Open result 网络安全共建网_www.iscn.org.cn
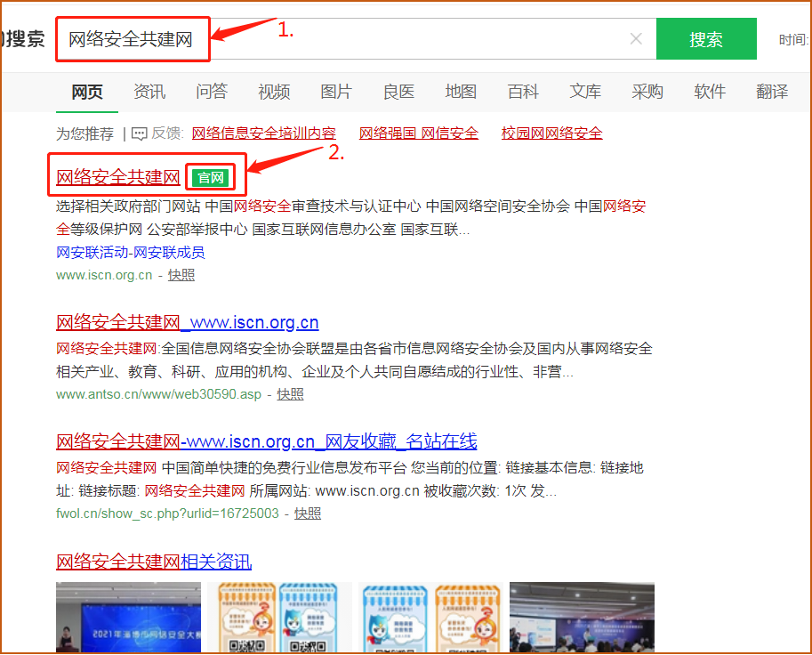 (x=187, y=322)
